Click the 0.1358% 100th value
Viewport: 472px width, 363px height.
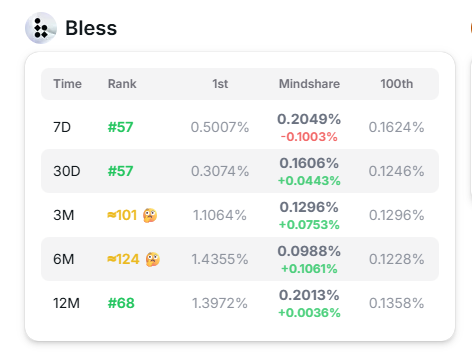[x=397, y=303]
